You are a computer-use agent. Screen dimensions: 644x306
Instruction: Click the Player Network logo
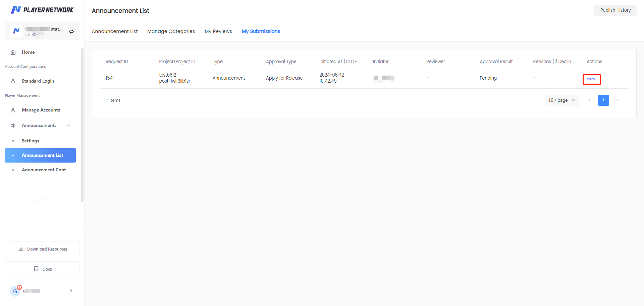coord(42,10)
